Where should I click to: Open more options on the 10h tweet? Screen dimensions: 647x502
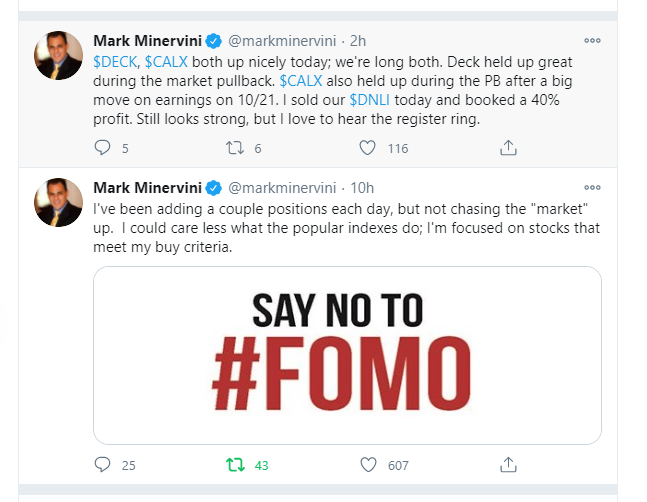[x=592, y=187]
